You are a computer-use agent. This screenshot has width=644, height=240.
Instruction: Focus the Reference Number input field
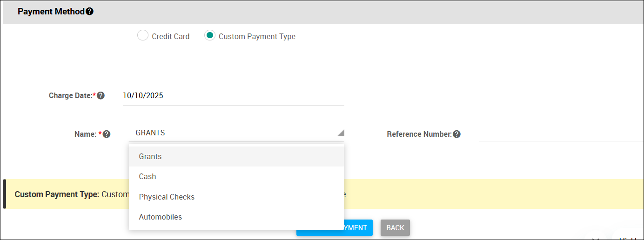tap(561, 133)
